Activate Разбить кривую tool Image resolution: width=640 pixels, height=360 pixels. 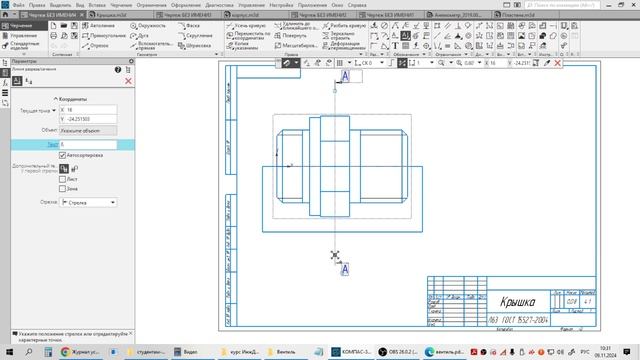(344, 25)
